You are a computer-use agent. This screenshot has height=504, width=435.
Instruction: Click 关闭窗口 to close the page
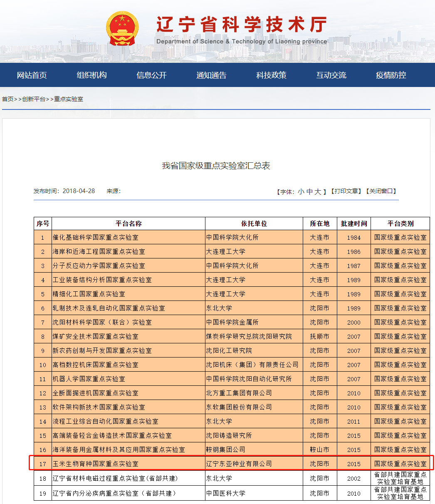pos(381,191)
